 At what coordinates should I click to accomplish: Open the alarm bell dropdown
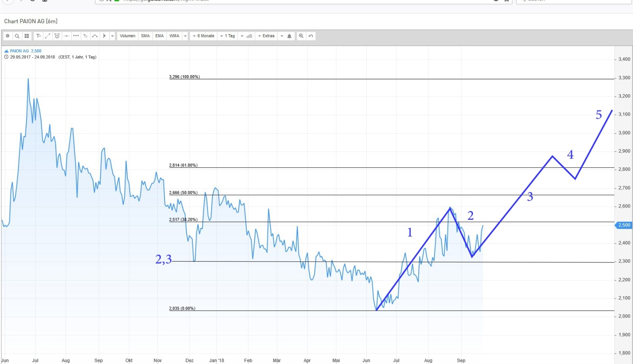tap(286, 36)
